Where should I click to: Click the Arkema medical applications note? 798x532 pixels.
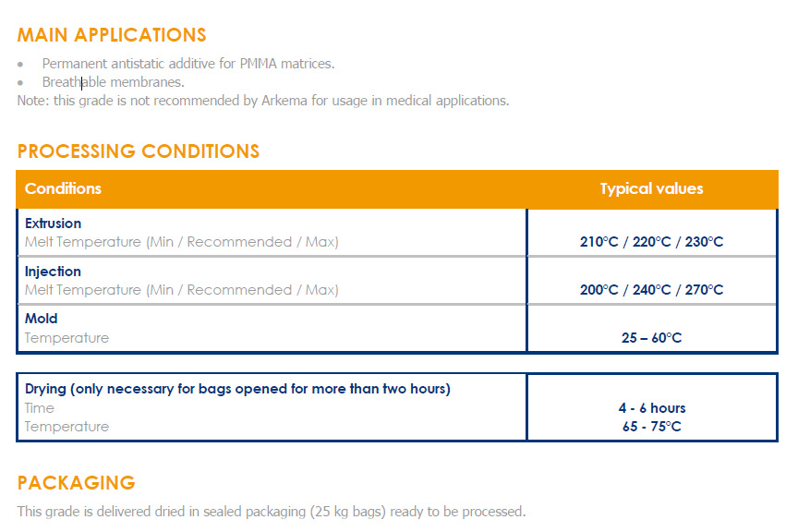pyautogui.click(x=262, y=100)
